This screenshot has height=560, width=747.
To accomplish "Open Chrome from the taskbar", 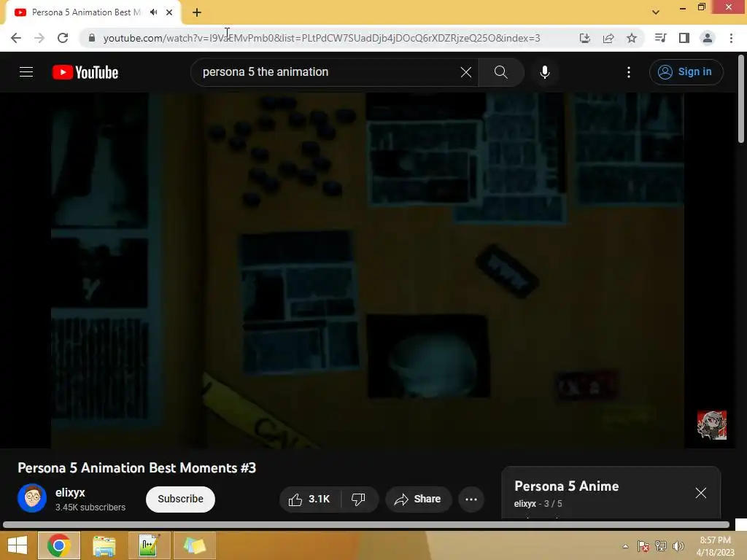I will [x=58, y=545].
